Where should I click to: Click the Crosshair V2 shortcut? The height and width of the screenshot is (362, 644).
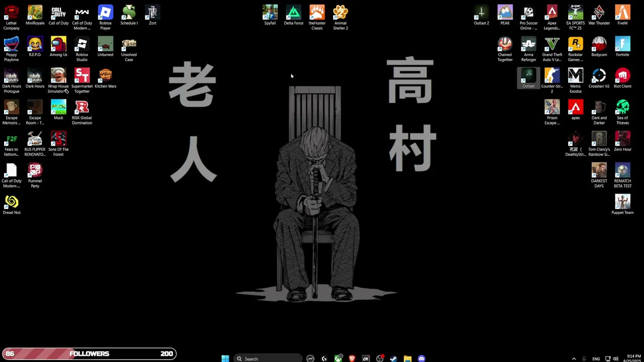(x=599, y=78)
